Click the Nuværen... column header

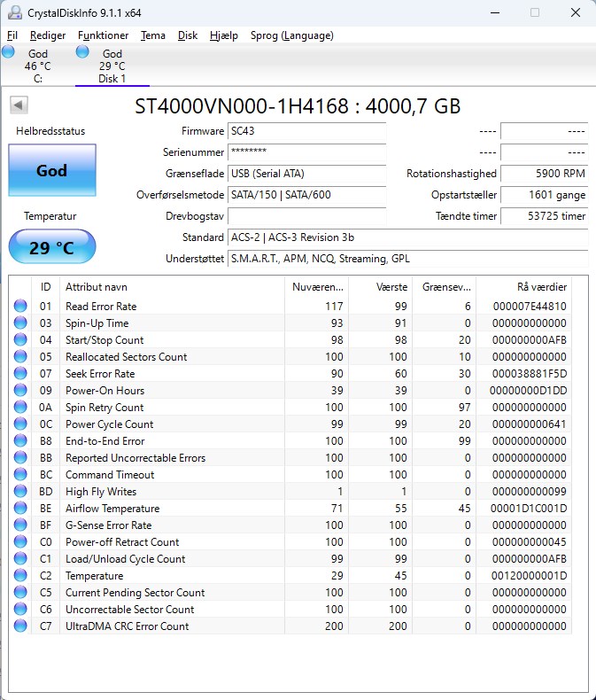317,286
